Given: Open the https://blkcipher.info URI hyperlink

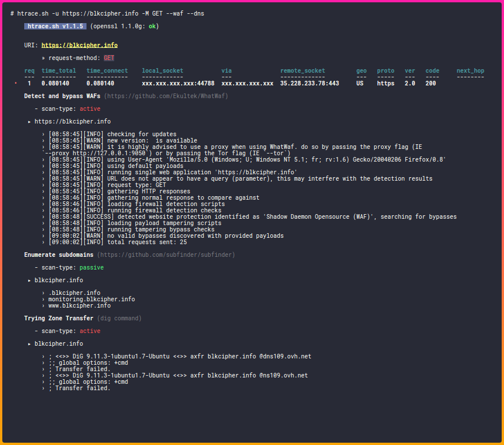Looking at the screenshot, I should pos(80,44).
